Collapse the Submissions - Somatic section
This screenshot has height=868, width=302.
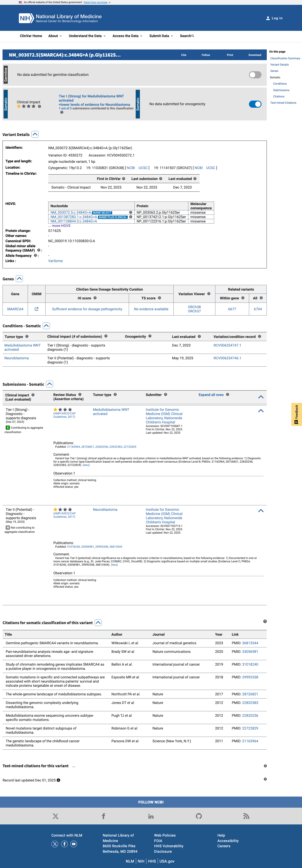pos(50,384)
